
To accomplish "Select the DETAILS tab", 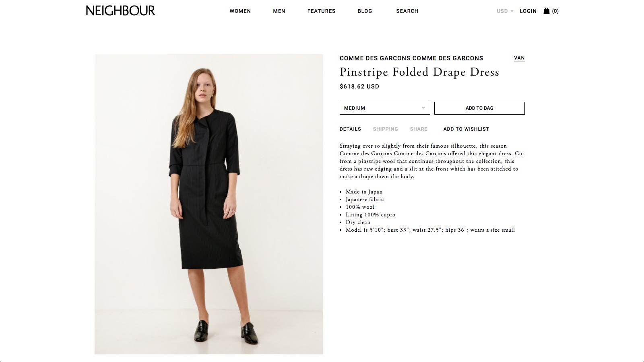I will tap(350, 129).
